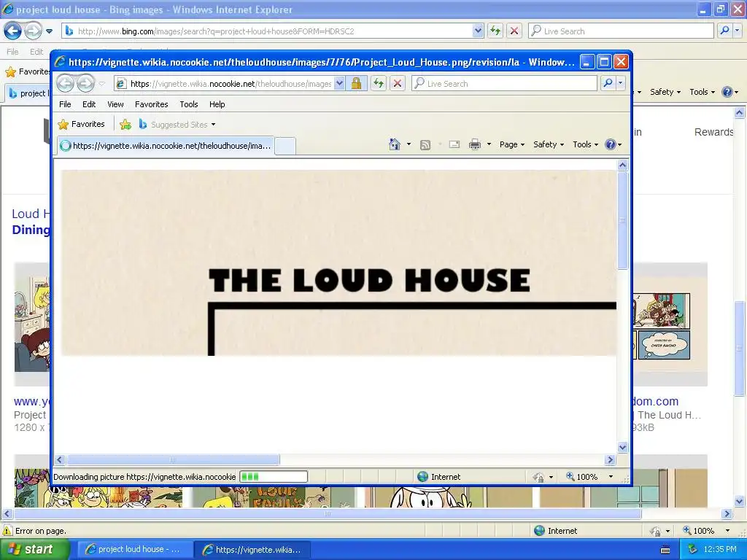The image size is (747, 560).
Task: Open the File menu in front window
Action: point(65,104)
